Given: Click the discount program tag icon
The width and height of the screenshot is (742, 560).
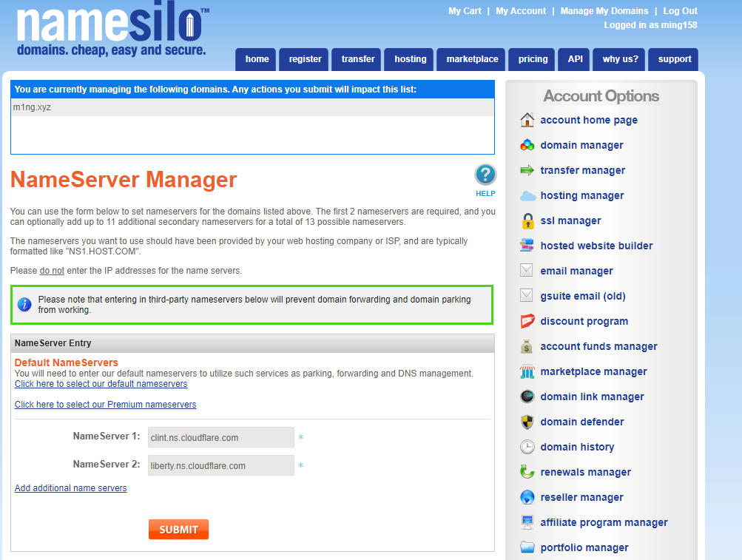Looking at the screenshot, I should 527,321.
